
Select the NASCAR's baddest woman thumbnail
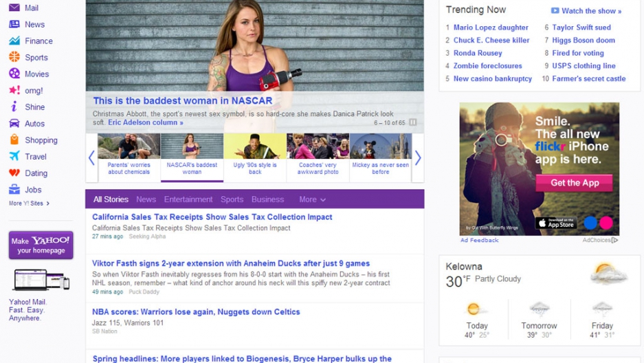coord(192,157)
